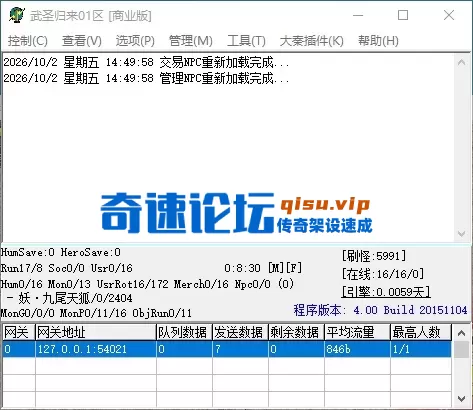Open the 管理(M) menu

(191, 41)
